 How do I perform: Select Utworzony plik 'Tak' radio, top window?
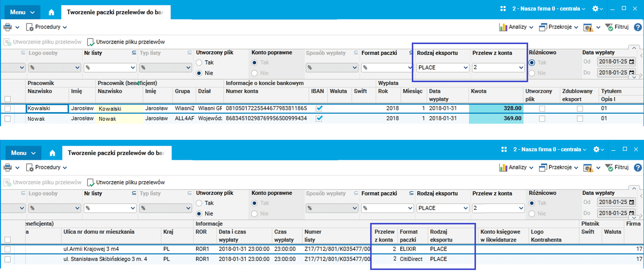(x=199, y=63)
